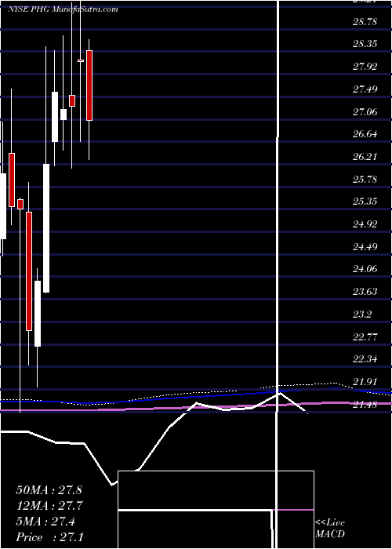This screenshot has width=392, height=549.
Task: Click the 25.35 price axis label
Action: click(x=365, y=202)
